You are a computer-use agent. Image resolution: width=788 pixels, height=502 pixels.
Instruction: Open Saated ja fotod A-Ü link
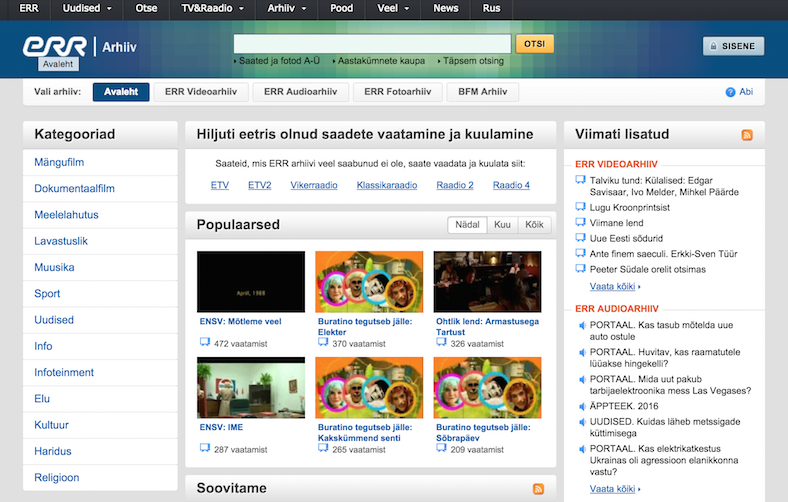[x=279, y=61]
